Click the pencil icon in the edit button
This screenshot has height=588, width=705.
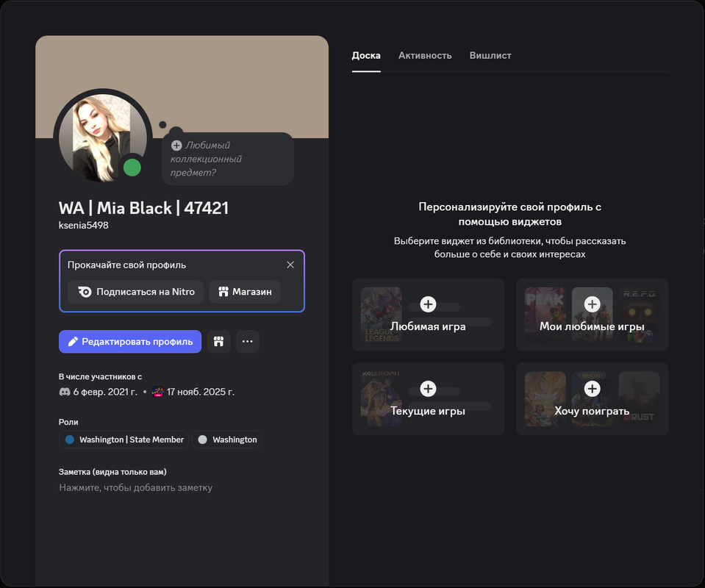[73, 342]
